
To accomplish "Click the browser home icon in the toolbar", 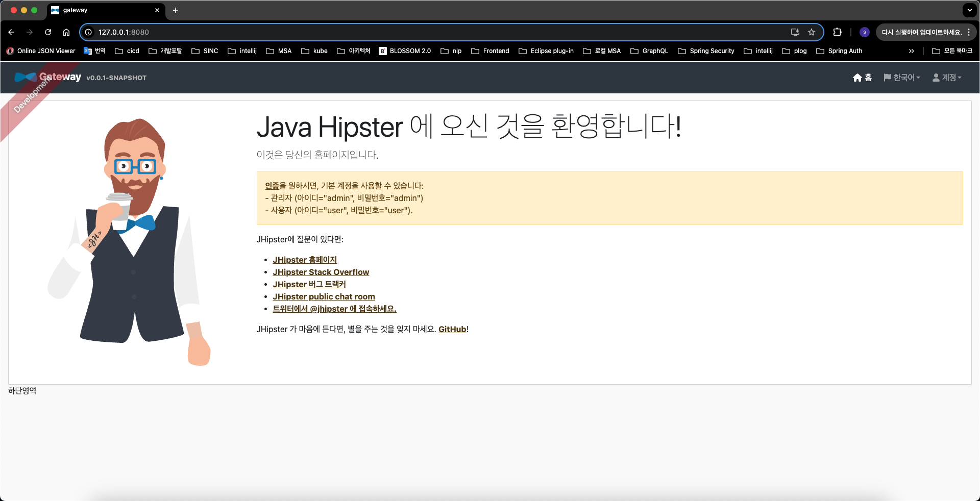I will pyautogui.click(x=66, y=32).
